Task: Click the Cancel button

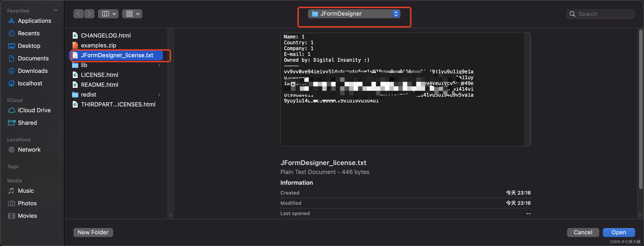Action: 583,232
